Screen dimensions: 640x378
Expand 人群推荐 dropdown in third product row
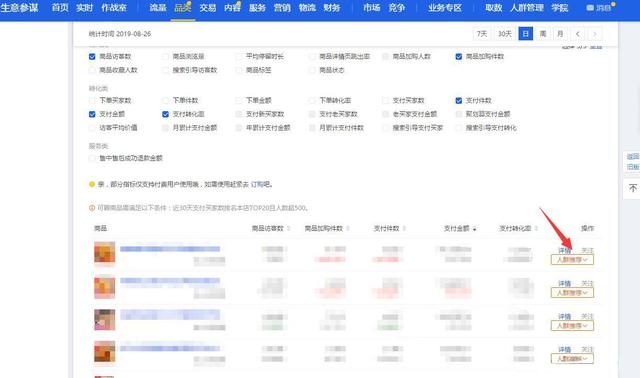click(572, 326)
